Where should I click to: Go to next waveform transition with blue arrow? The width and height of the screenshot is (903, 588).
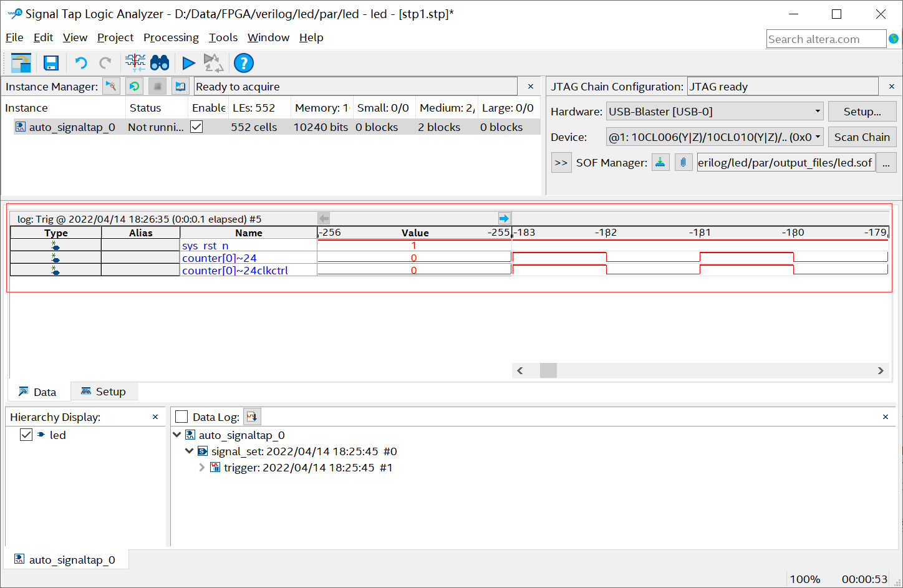[505, 218]
